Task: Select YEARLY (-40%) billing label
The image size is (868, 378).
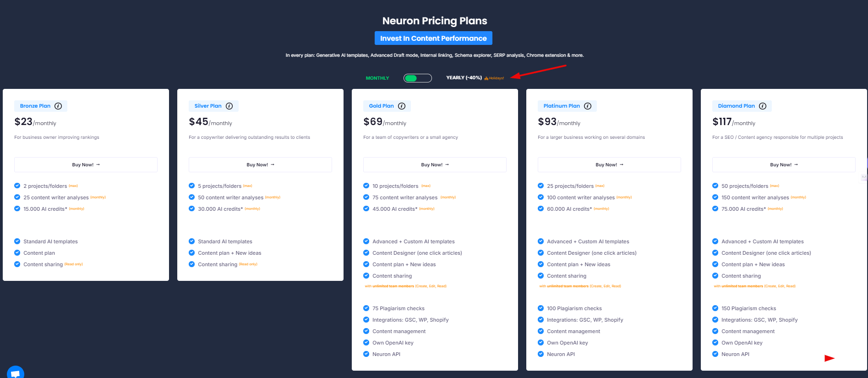Action: (464, 78)
